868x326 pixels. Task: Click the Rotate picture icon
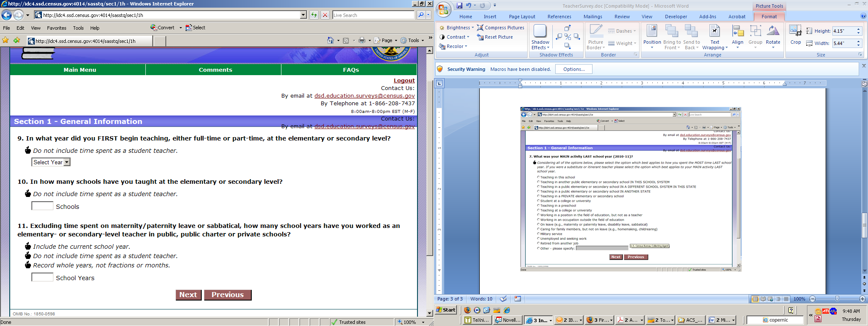pyautogui.click(x=773, y=34)
